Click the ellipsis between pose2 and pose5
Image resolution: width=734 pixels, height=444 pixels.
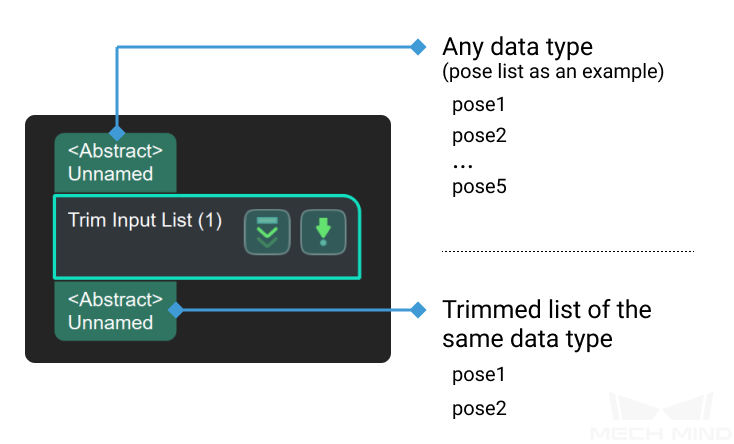click(x=462, y=165)
